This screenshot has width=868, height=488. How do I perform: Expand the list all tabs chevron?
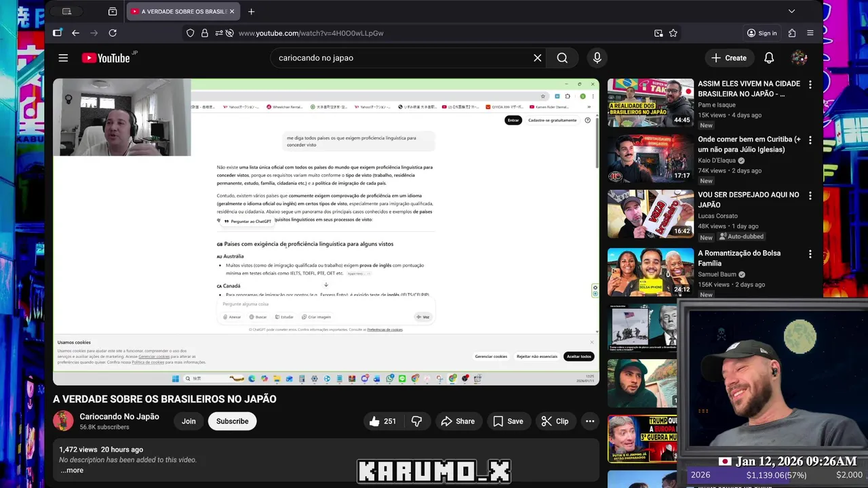click(x=791, y=12)
